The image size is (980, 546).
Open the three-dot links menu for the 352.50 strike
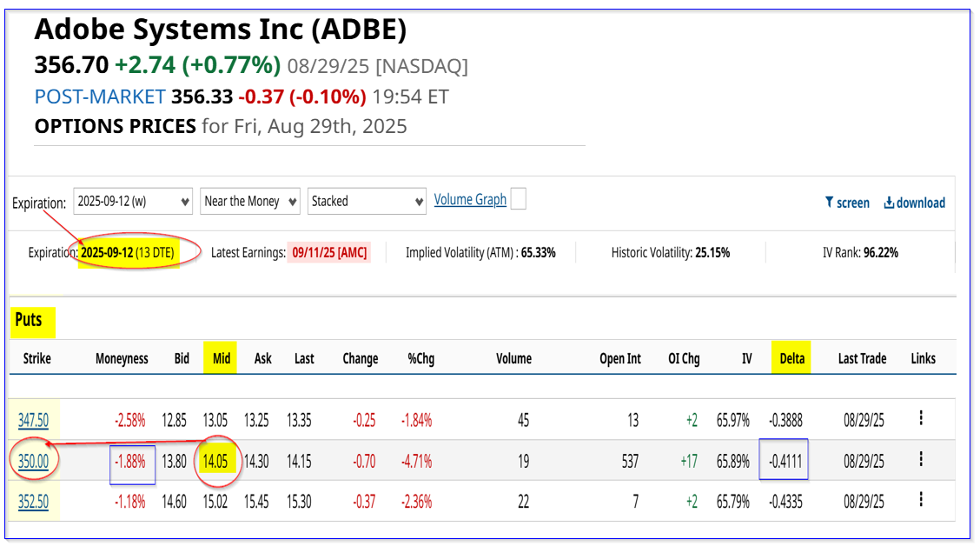pyautogui.click(x=921, y=499)
